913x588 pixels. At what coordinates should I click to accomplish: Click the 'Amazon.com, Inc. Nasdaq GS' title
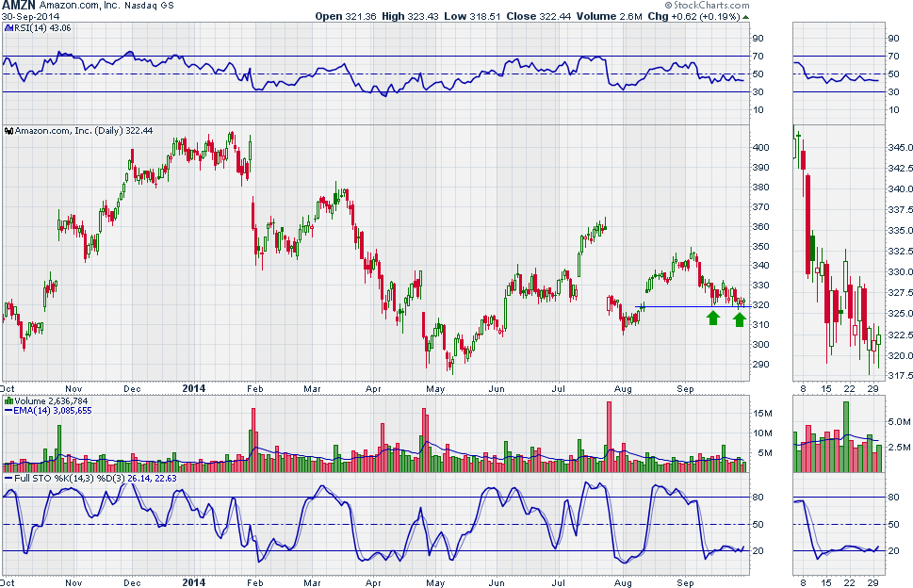(x=106, y=6)
